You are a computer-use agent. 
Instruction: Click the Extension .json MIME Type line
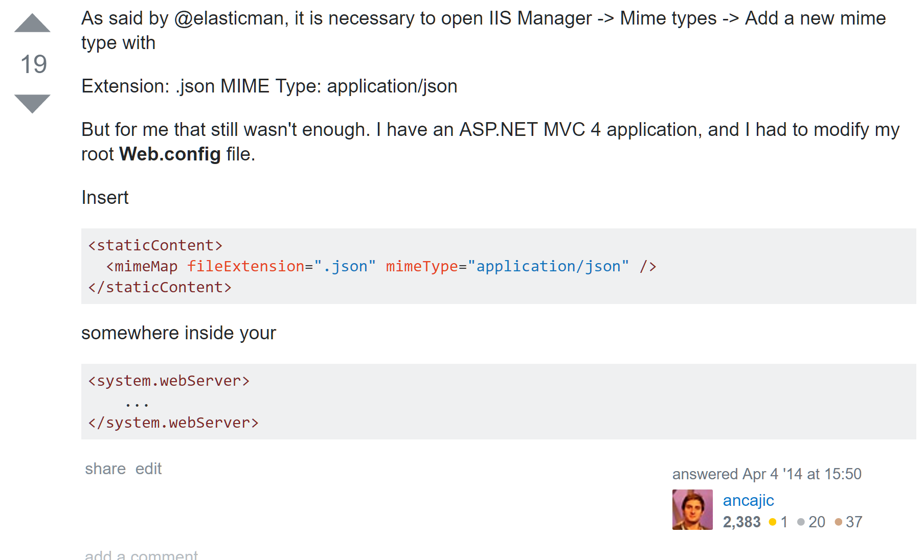(x=269, y=86)
